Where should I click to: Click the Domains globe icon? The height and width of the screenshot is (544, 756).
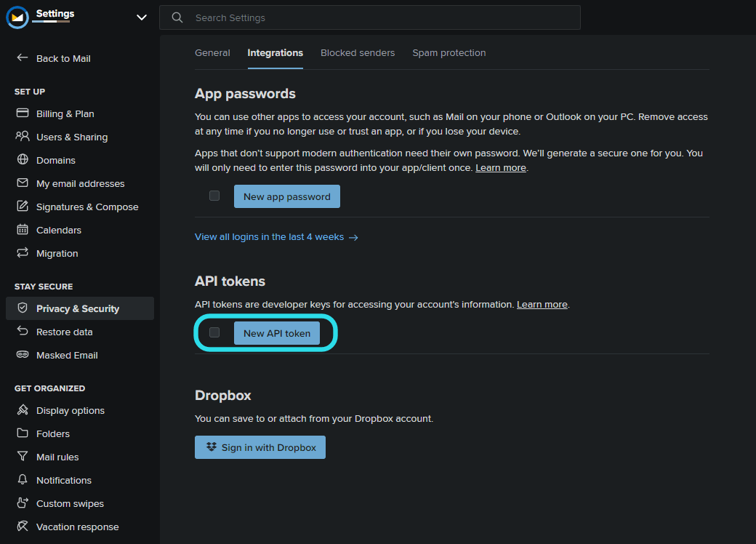point(23,160)
